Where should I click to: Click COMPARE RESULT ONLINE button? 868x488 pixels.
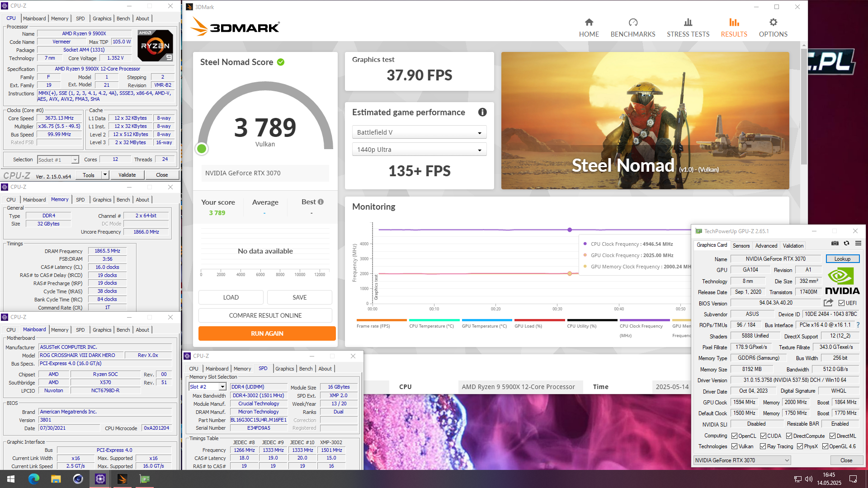265,315
